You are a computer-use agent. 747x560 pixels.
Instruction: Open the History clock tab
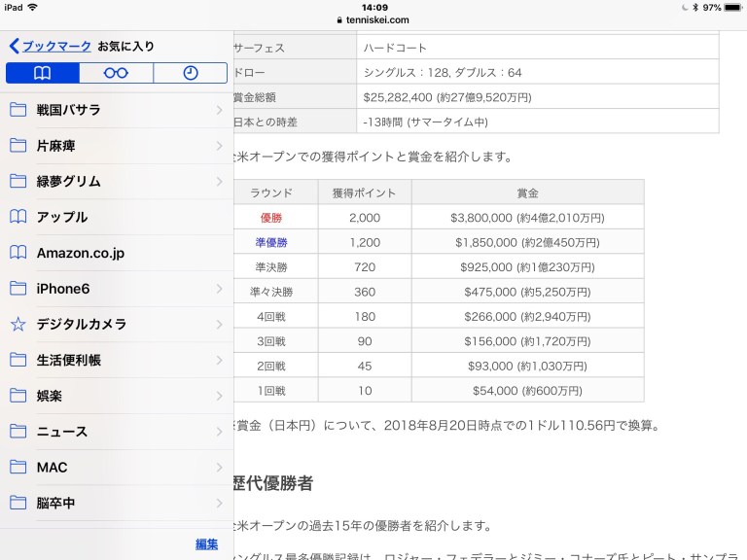[190, 73]
